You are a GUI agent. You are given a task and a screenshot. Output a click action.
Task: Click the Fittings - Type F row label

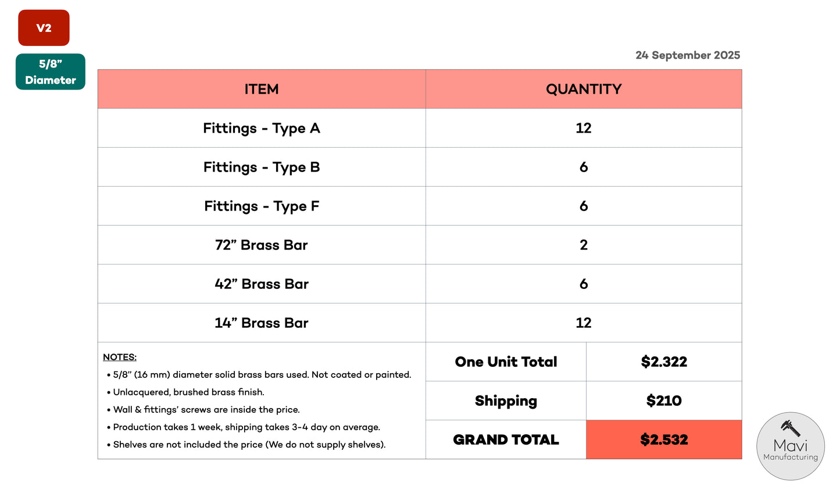(262, 206)
